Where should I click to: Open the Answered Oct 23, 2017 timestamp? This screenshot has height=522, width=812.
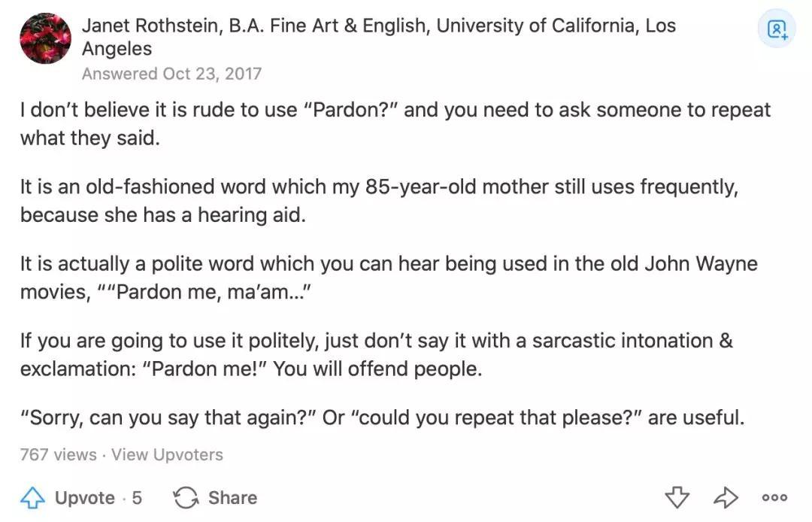171,74
